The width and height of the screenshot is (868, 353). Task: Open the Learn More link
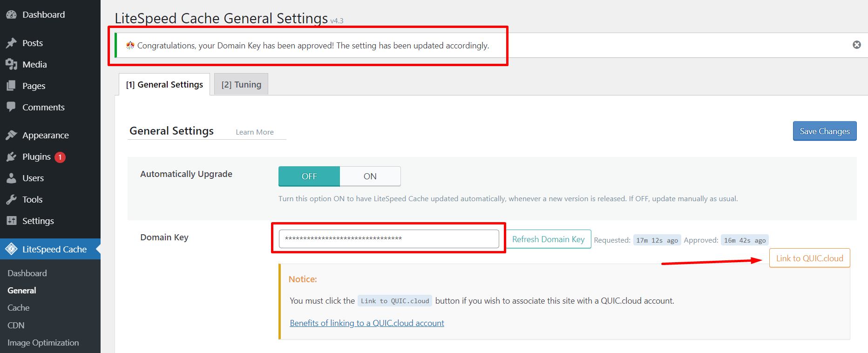pos(255,132)
